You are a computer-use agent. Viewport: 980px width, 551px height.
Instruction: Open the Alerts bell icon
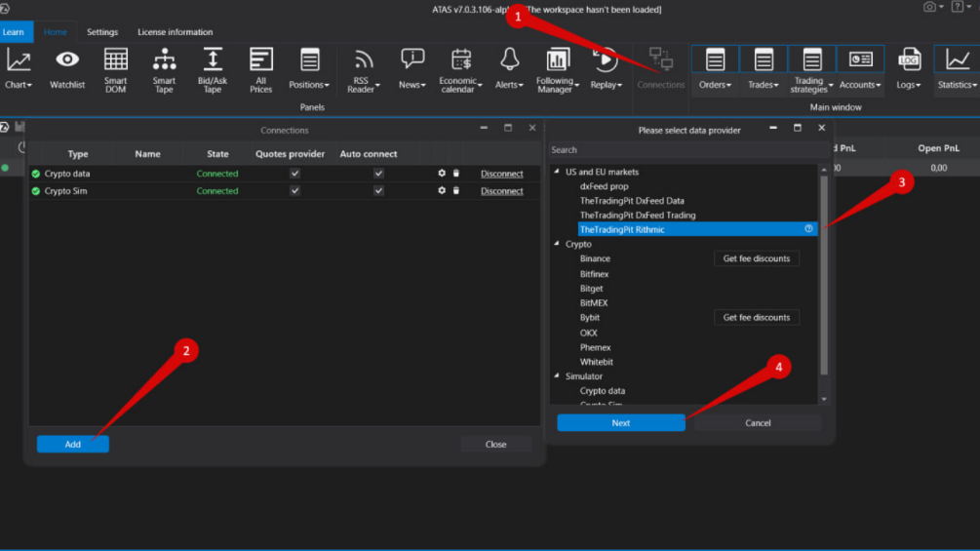pyautogui.click(x=509, y=59)
